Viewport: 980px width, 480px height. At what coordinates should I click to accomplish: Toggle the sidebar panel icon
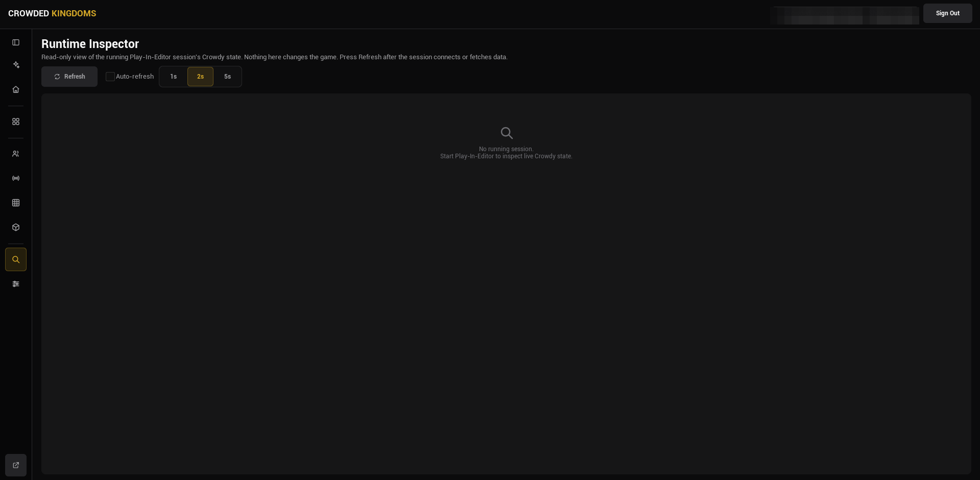[16, 42]
